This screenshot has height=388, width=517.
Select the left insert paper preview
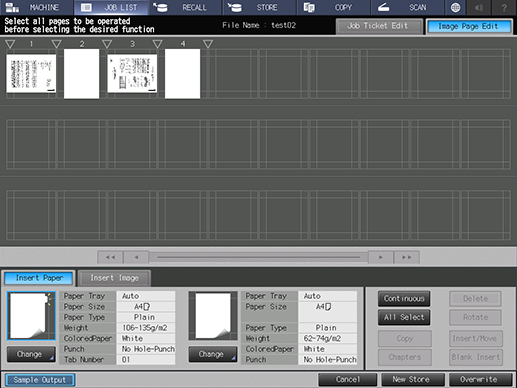tap(31, 316)
